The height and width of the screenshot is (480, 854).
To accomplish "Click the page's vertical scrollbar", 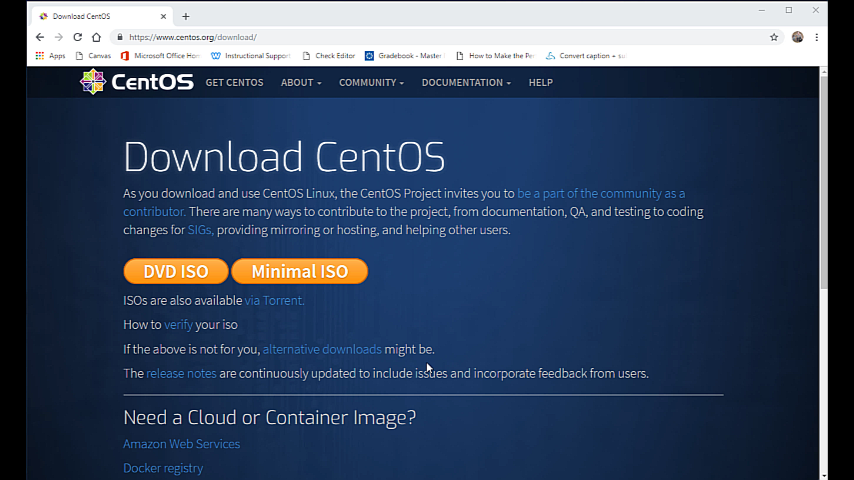I will point(823,180).
